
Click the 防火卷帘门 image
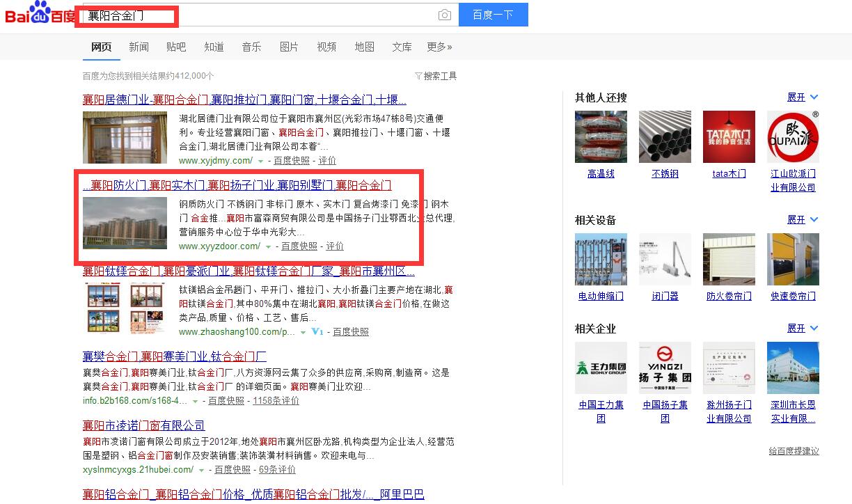tap(729, 259)
